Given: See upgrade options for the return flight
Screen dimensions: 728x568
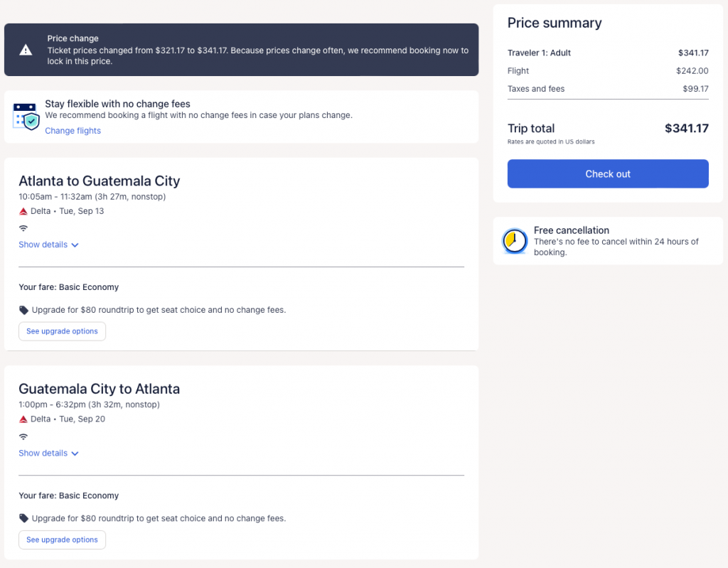Looking at the screenshot, I should pyautogui.click(x=62, y=540).
